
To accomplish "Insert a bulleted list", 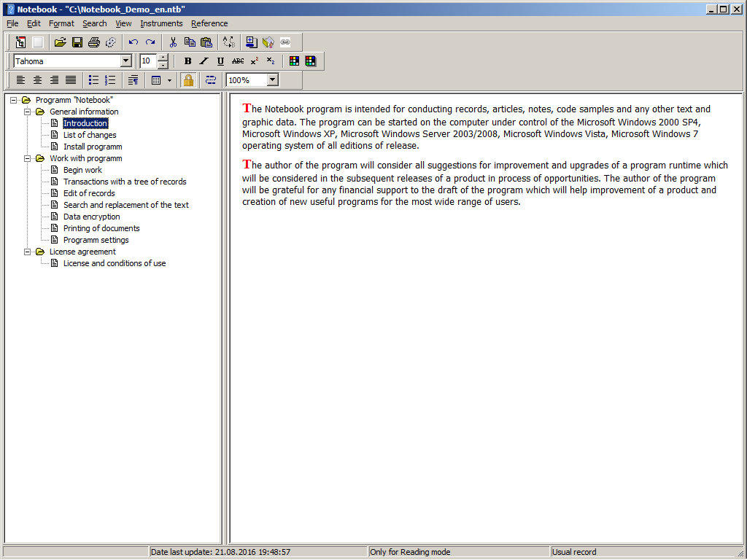I will click(x=93, y=80).
